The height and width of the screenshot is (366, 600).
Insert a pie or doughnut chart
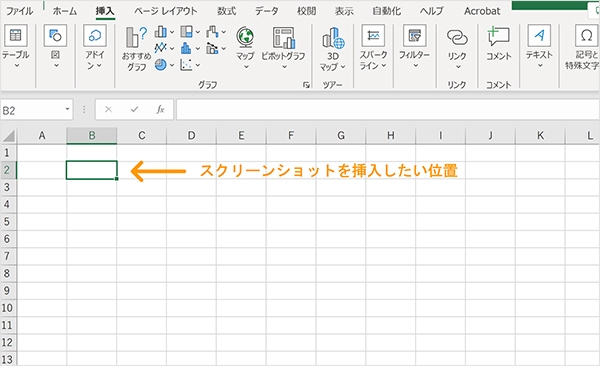tap(161, 65)
